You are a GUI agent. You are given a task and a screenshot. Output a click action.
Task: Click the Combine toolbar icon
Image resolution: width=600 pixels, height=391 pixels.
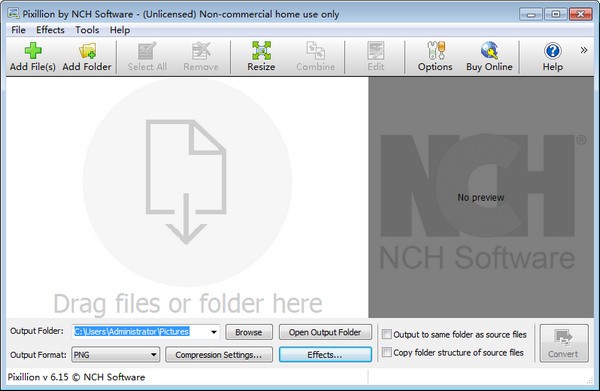point(315,57)
